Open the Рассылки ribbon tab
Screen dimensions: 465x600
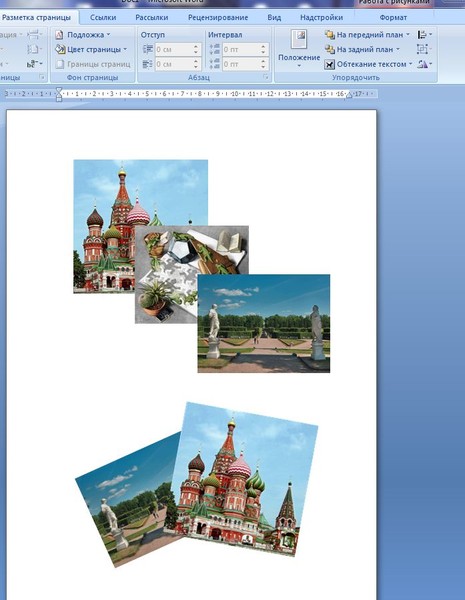tap(152, 18)
